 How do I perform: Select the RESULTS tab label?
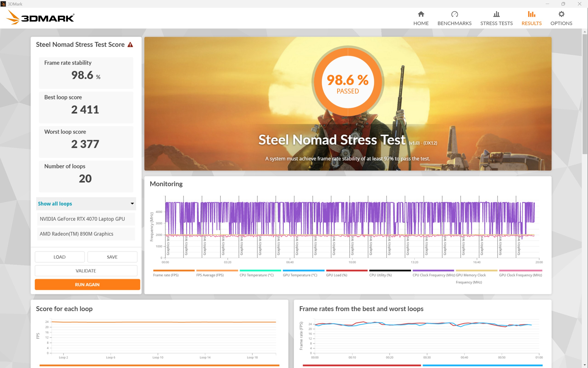pyautogui.click(x=531, y=23)
